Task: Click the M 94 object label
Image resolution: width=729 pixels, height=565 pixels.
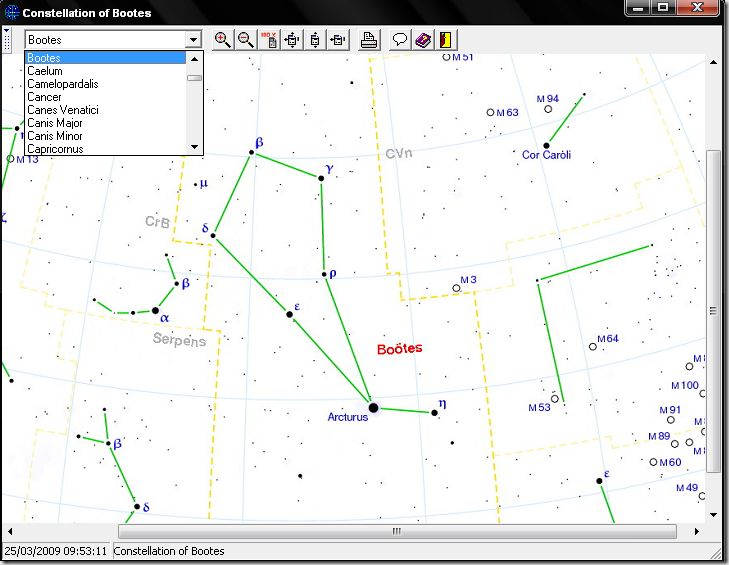Action: point(548,99)
